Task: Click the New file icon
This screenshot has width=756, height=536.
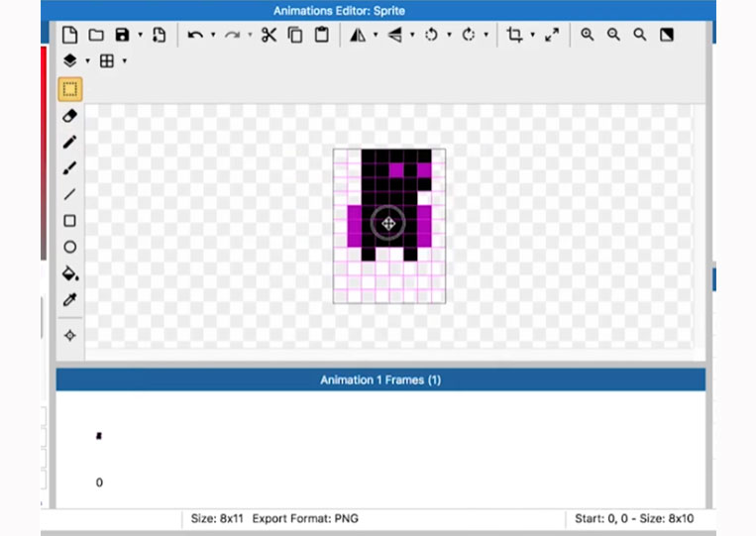Action: 70,35
